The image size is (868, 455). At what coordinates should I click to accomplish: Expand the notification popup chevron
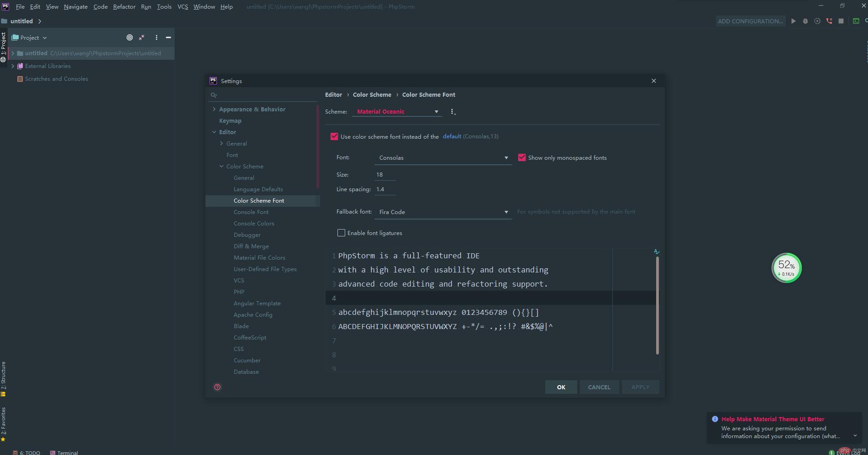[x=855, y=436]
